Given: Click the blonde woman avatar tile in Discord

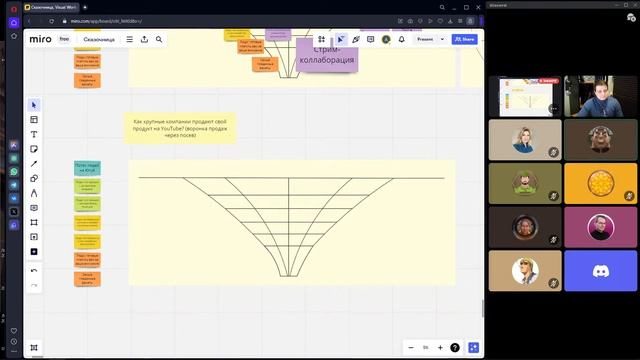Looking at the screenshot, I should (525, 140).
